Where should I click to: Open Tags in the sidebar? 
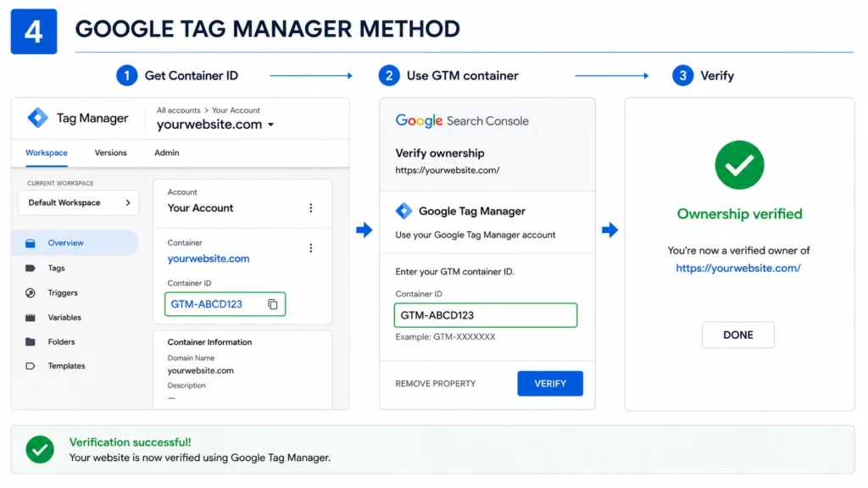tap(56, 268)
